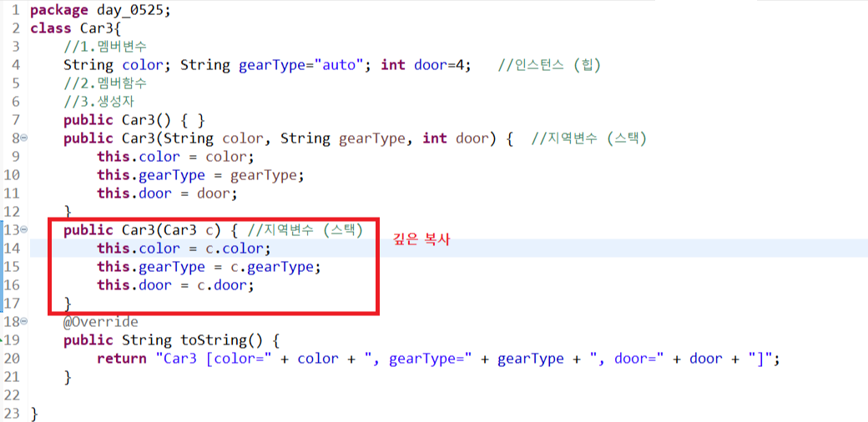Screen dimensions: 868x422
Task: Click 'int door' parameter on line 8
Action: [x=455, y=138]
